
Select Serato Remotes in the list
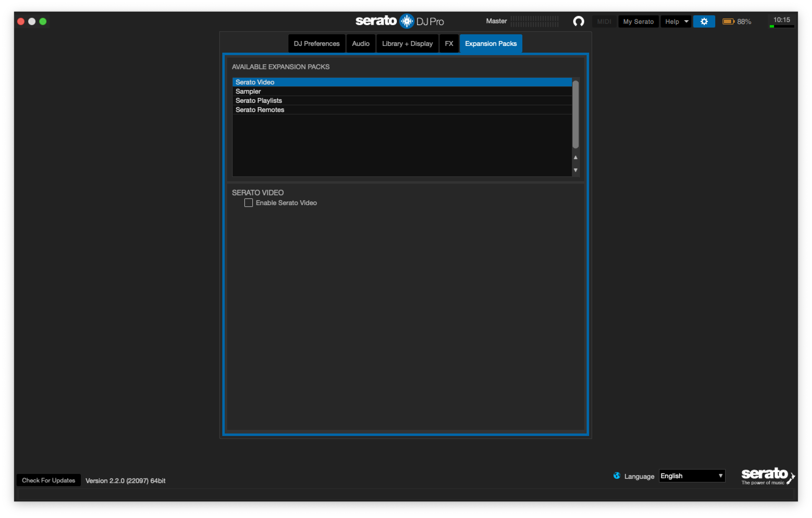[402, 110]
